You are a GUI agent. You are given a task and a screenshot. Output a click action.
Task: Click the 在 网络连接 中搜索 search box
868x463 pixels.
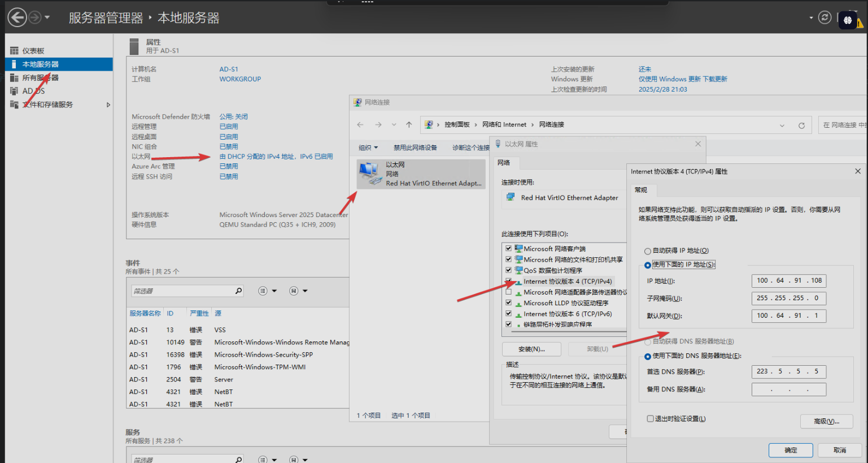[843, 125]
